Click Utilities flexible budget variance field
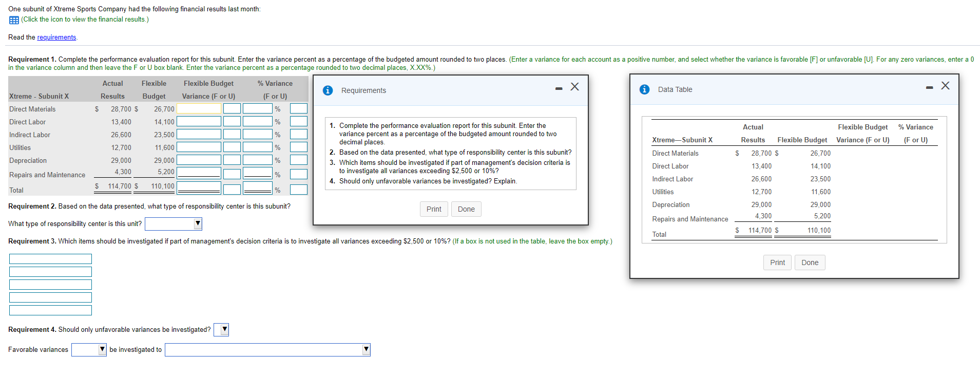 tap(199, 147)
